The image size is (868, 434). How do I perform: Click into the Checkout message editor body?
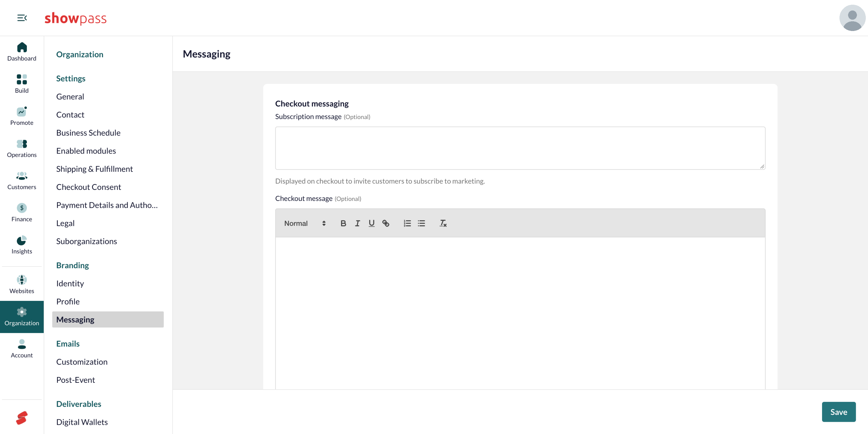[520, 313]
